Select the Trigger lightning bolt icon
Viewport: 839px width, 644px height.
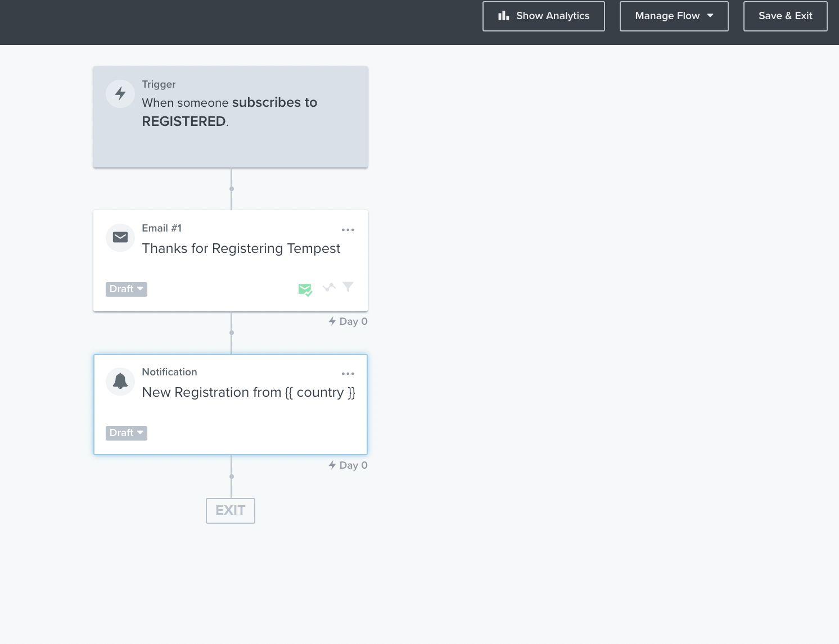[x=120, y=93]
